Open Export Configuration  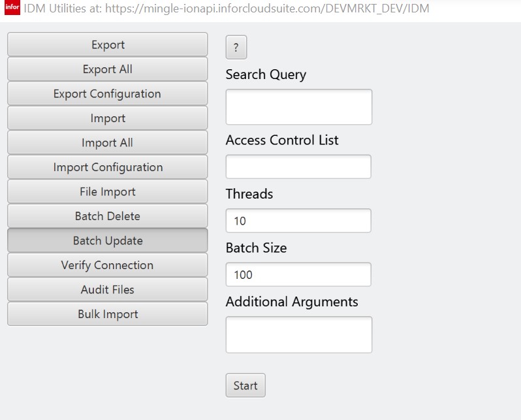point(108,94)
